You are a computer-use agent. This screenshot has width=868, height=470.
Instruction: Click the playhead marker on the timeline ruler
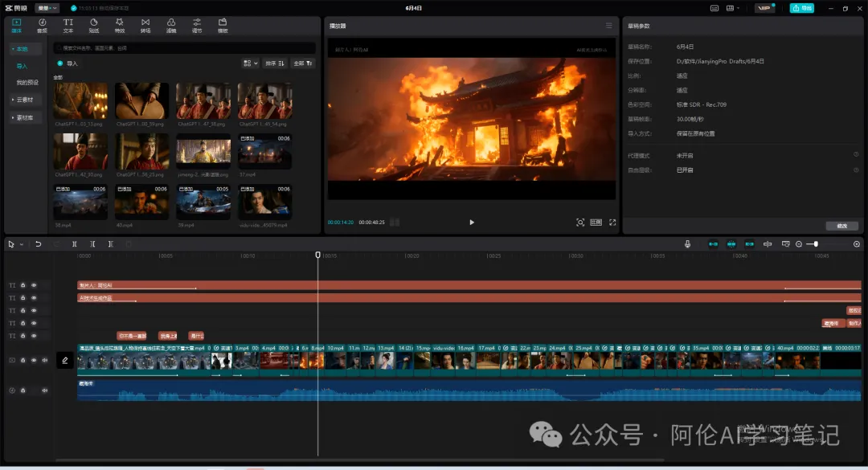[317, 255]
